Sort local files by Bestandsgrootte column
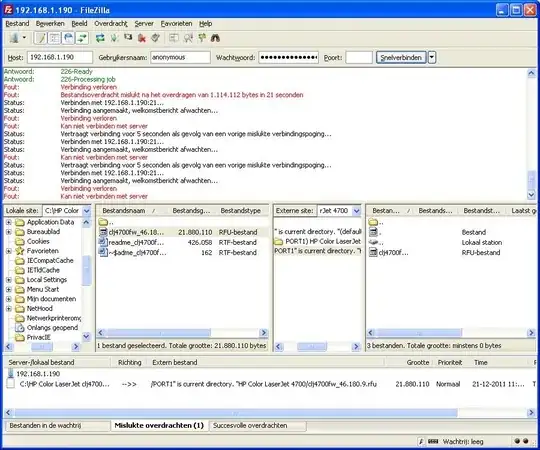 [191, 210]
